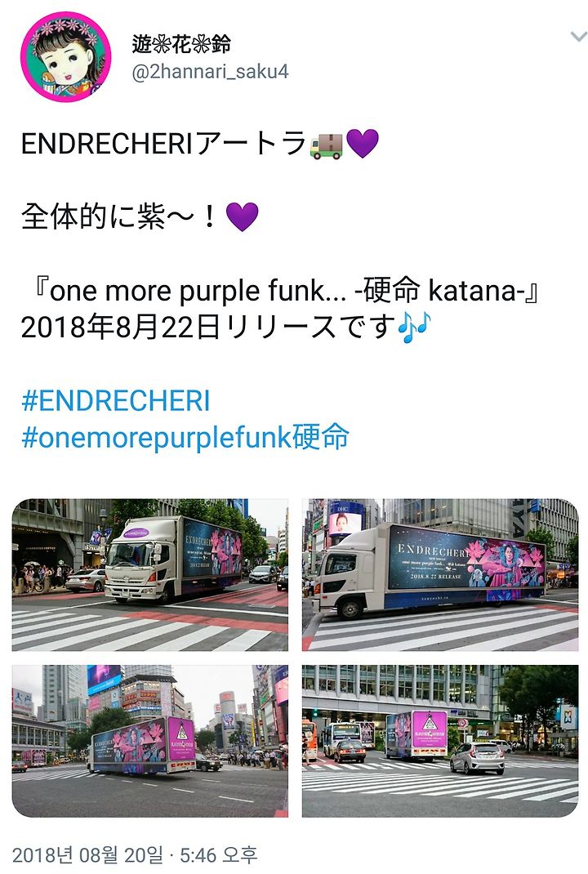Open the #onemorepurplefunk硬命 hashtag
The height and width of the screenshot is (874, 588).
(185, 436)
